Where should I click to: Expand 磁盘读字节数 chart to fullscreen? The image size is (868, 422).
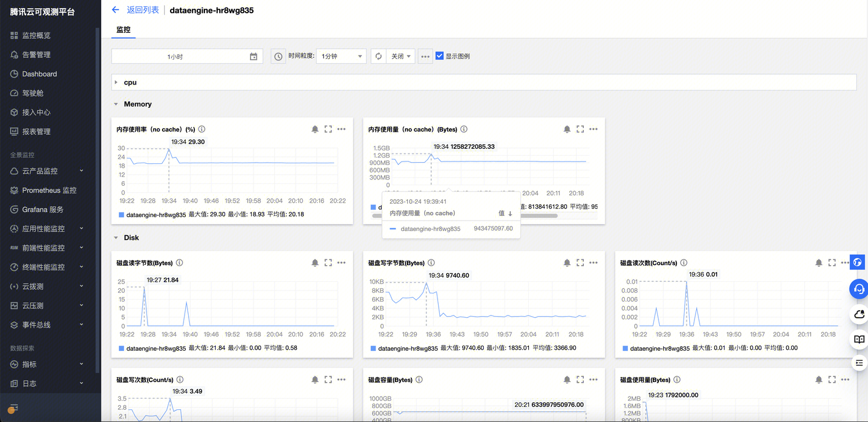point(328,263)
